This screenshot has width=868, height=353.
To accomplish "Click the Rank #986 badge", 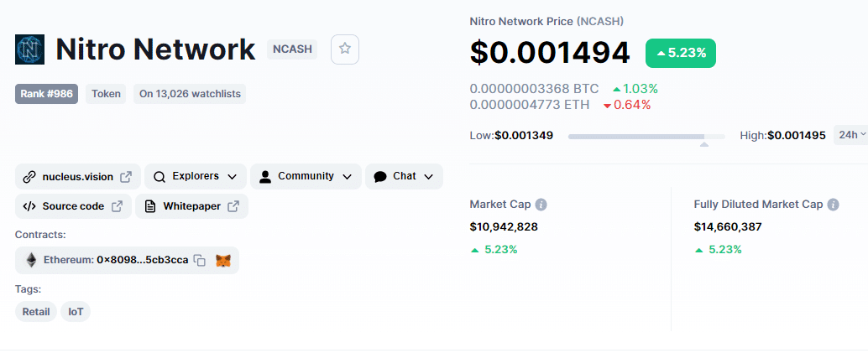I will pyautogui.click(x=46, y=94).
